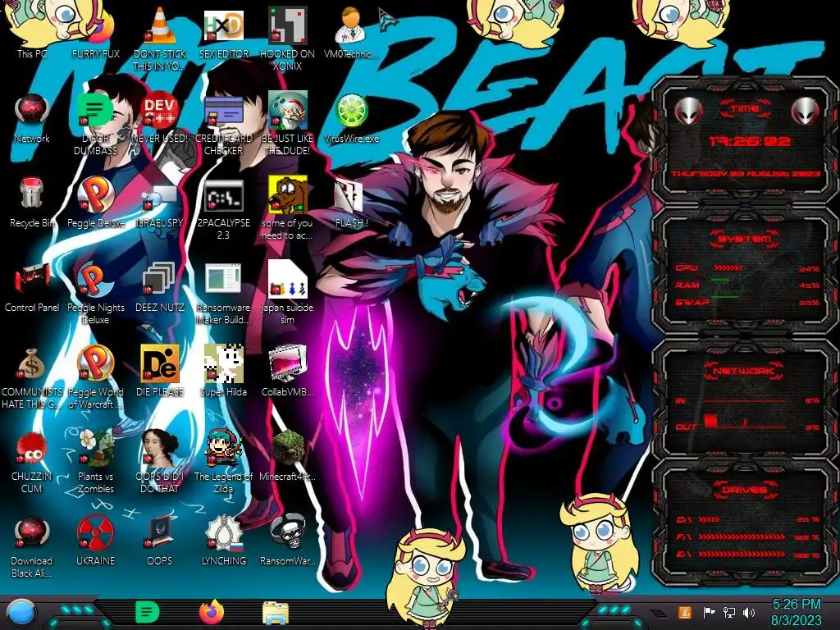This screenshot has width=840, height=630.
Task: Click the 17:26:02 digital clock readout
Action: 749,141
